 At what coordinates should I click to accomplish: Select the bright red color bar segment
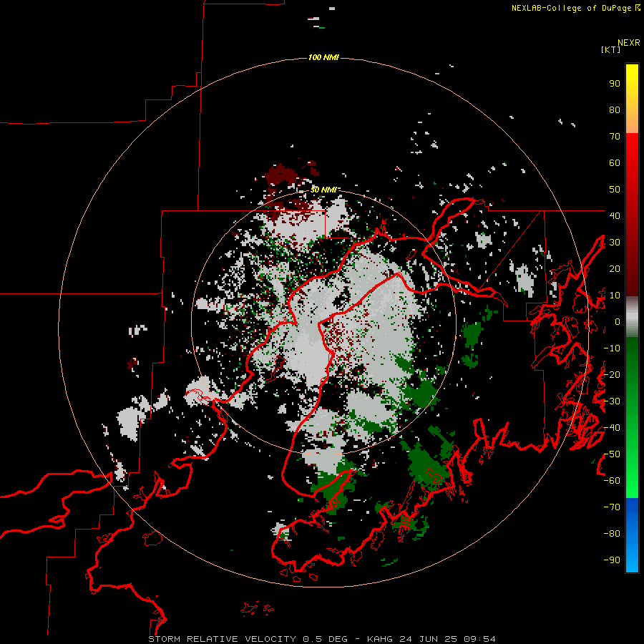coord(632,144)
